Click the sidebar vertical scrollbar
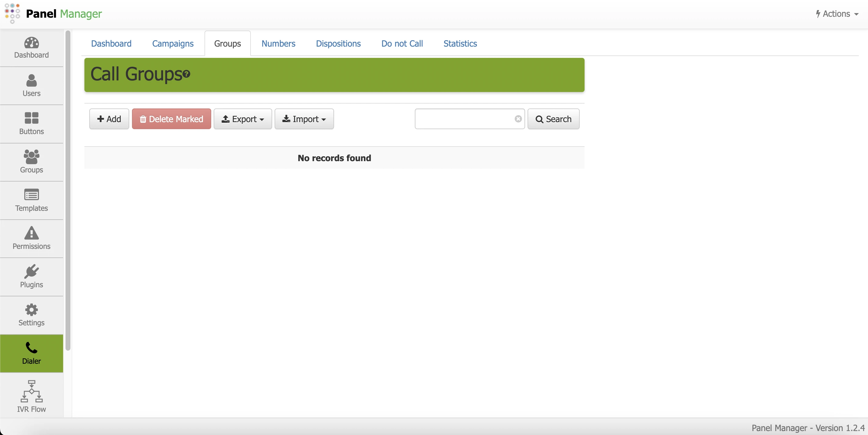The width and height of the screenshot is (868, 435). click(x=68, y=190)
